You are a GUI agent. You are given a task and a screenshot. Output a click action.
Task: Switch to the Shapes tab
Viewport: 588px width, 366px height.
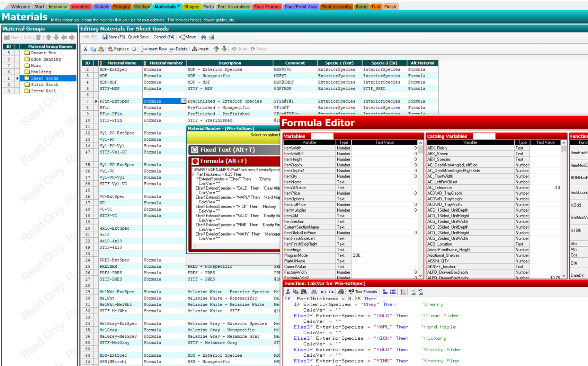191,6
